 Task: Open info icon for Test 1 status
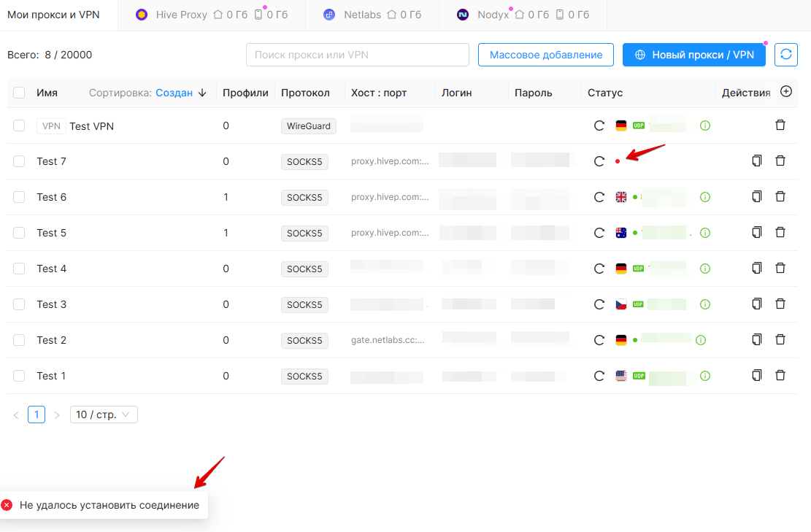pos(705,376)
